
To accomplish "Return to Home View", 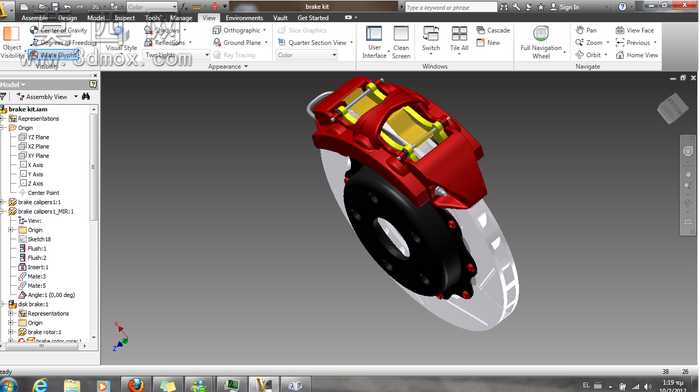I will point(637,55).
